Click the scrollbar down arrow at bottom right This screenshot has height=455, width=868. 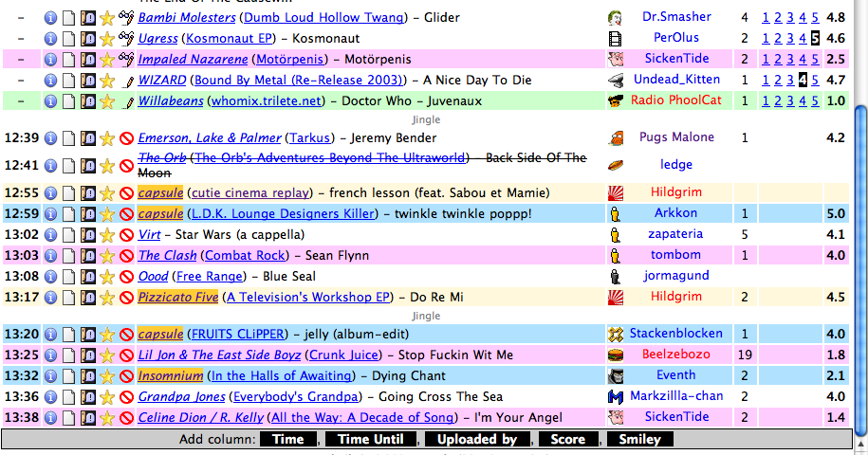860,446
